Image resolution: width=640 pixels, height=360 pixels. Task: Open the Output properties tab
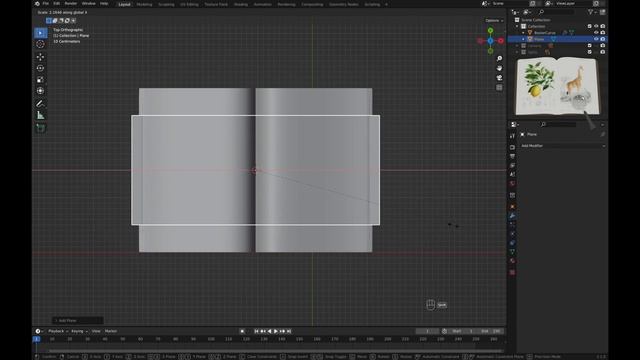512,156
